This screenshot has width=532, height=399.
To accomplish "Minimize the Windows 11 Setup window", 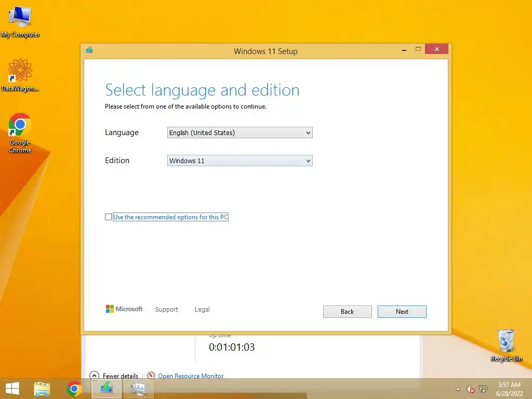I will click(x=404, y=49).
